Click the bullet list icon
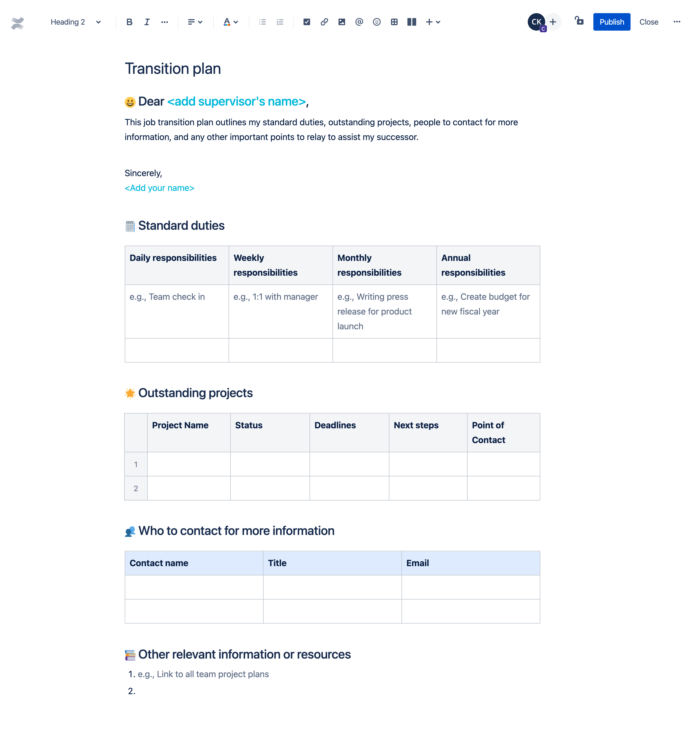 262,22
